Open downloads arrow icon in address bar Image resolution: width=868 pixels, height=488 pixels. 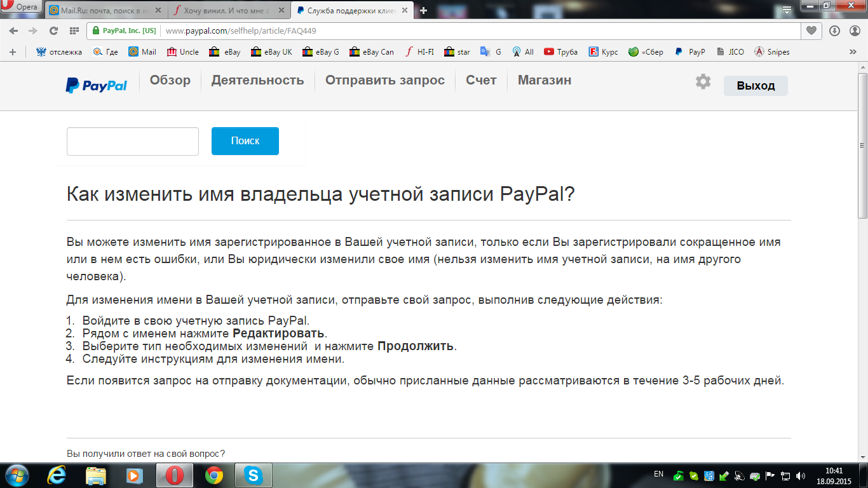pos(834,30)
